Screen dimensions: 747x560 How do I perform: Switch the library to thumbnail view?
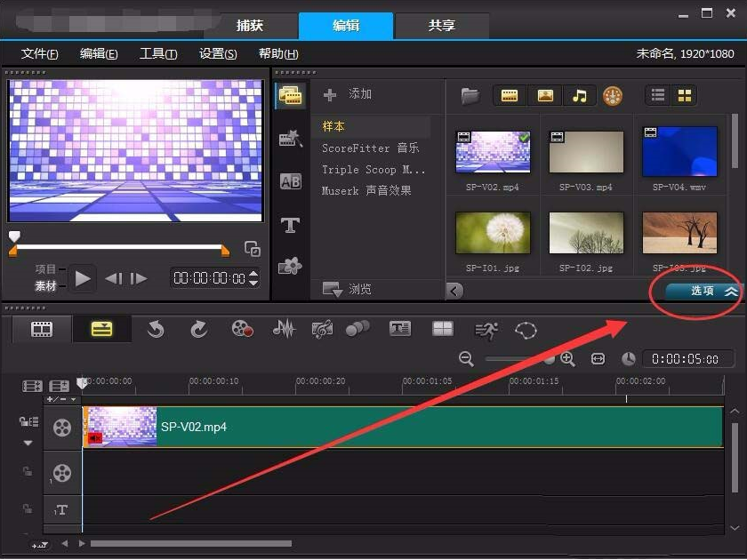pyautogui.click(x=684, y=95)
